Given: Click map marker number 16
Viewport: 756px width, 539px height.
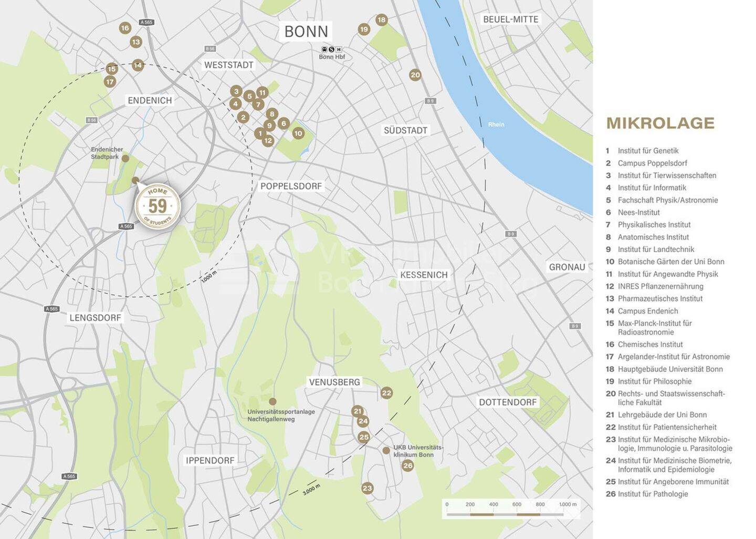Looking at the screenshot, I should (x=125, y=28).
